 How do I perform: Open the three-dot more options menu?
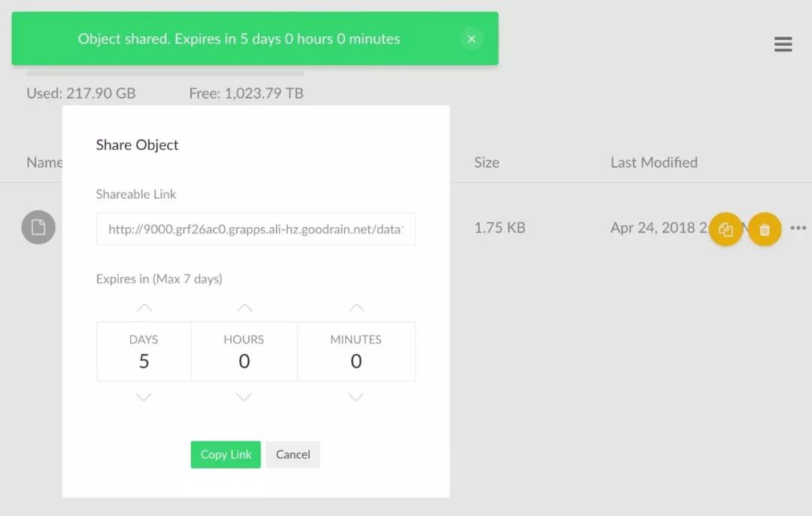[x=798, y=228]
